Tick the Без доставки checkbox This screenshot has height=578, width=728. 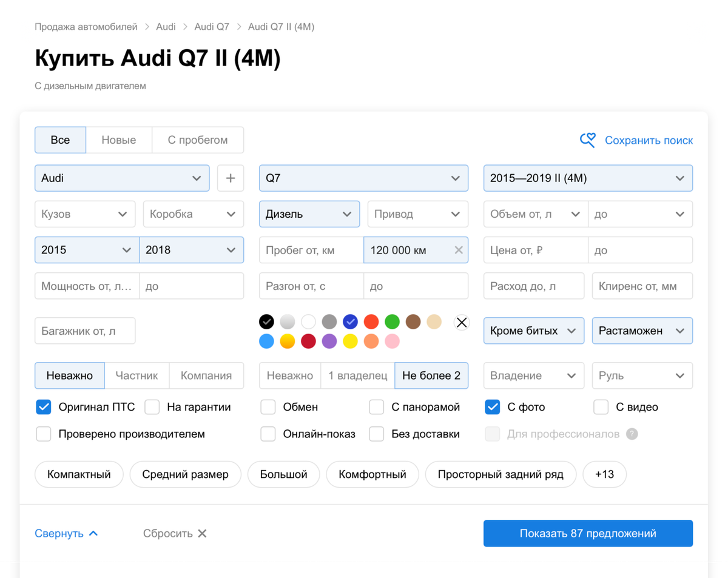[x=377, y=434]
